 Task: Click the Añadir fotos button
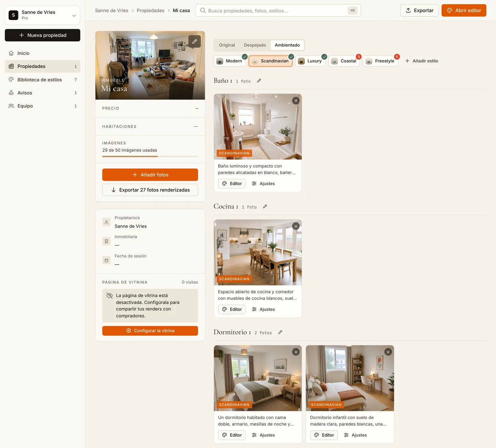[x=150, y=175]
